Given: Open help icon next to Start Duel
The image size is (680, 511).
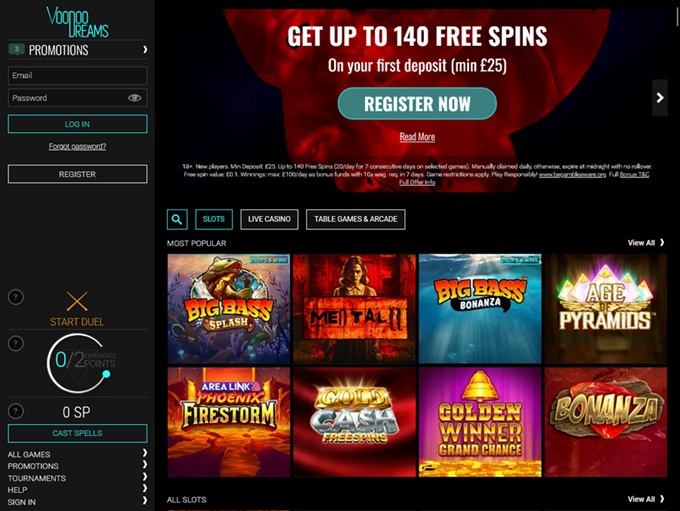Looking at the screenshot, I should tap(16, 297).
